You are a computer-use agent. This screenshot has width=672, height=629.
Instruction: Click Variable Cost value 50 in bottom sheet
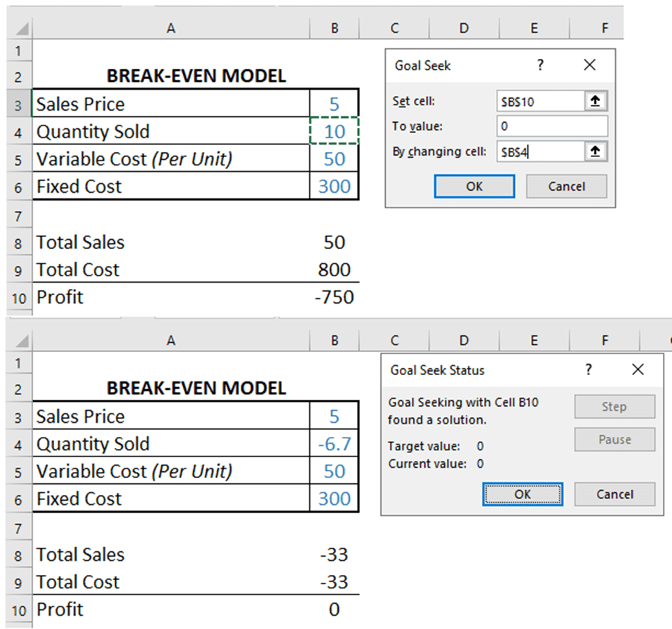[335, 471]
